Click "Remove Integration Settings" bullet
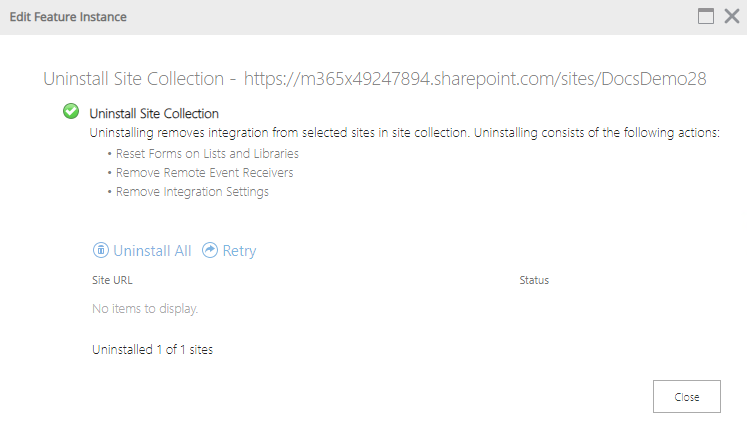This screenshot has height=429, width=747. [192, 192]
